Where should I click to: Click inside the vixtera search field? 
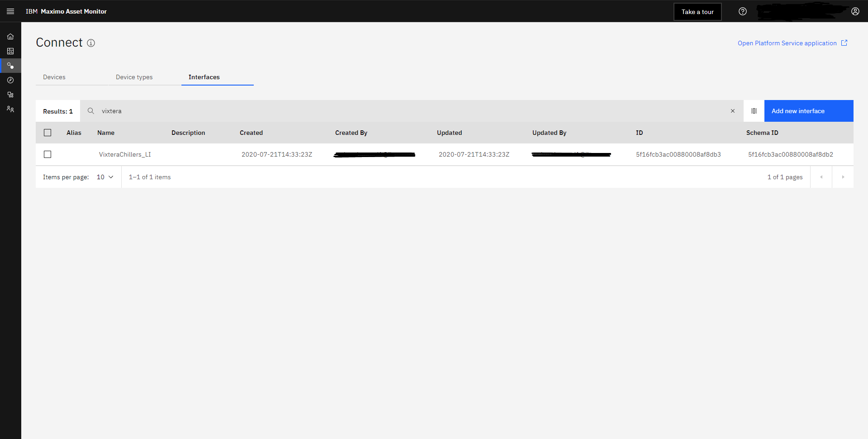412,111
